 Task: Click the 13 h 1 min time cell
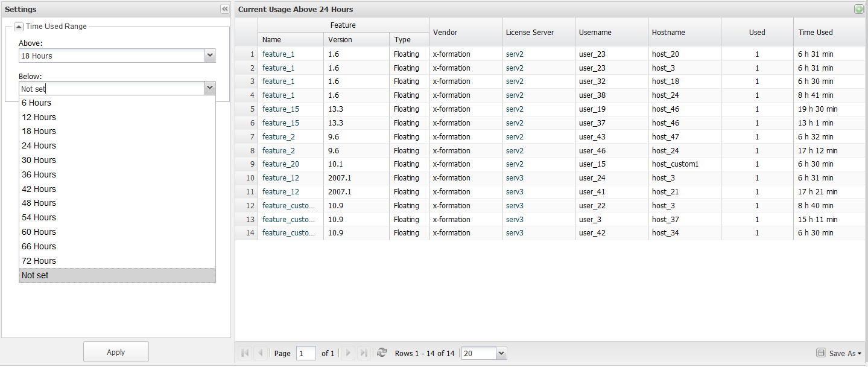pos(829,123)
